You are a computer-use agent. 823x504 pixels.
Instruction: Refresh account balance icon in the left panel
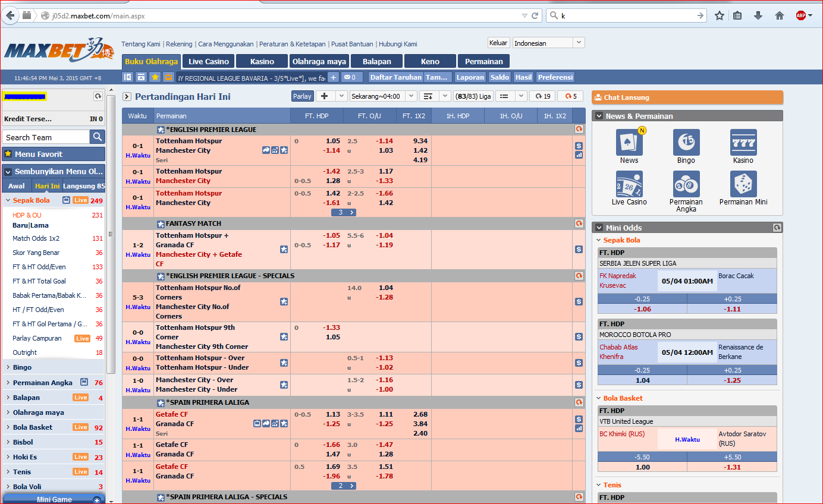click(98, 96)
